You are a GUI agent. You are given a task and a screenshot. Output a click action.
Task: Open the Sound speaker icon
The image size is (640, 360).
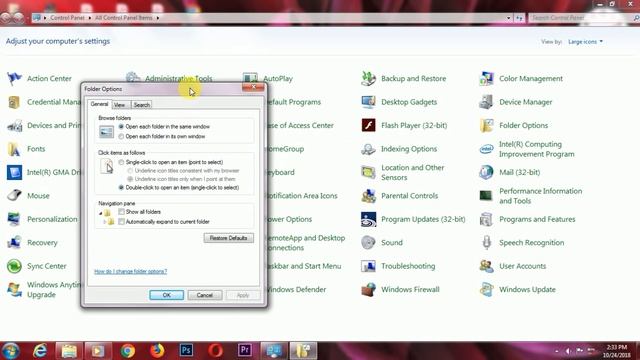368,242
